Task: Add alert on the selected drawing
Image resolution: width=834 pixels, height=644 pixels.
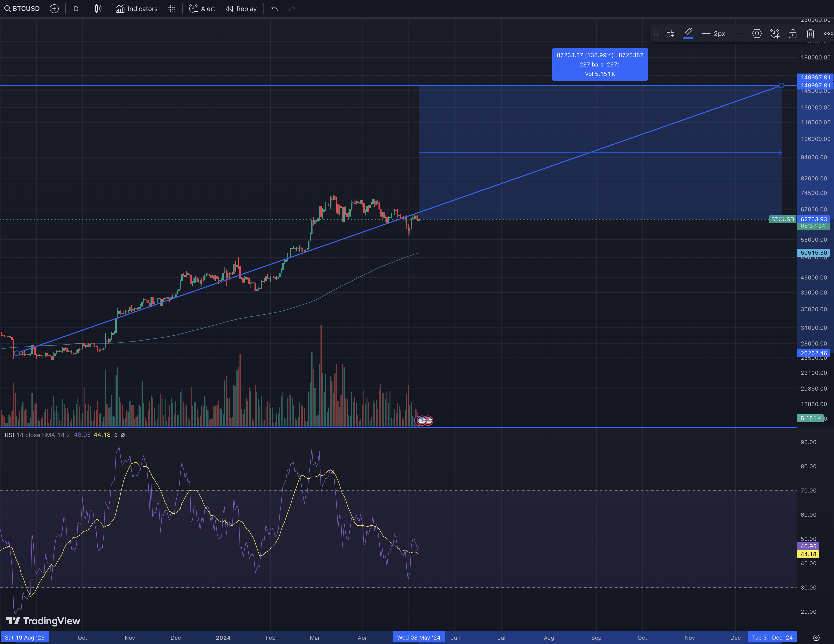Action: click(775, 34)
